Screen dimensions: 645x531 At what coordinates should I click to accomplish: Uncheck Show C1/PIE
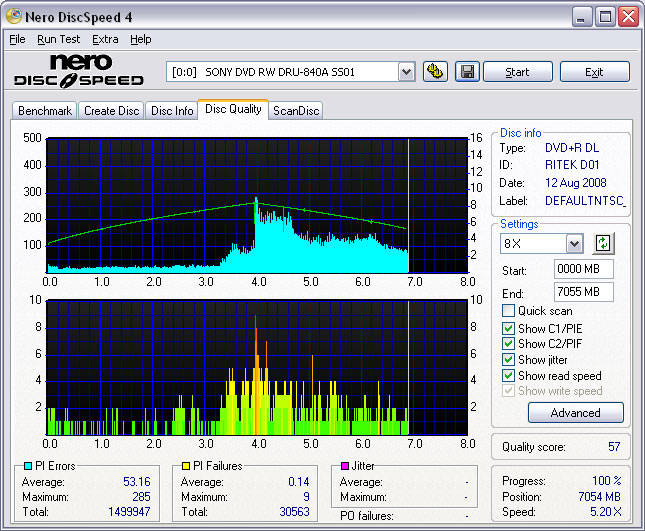tap(508, 328)
